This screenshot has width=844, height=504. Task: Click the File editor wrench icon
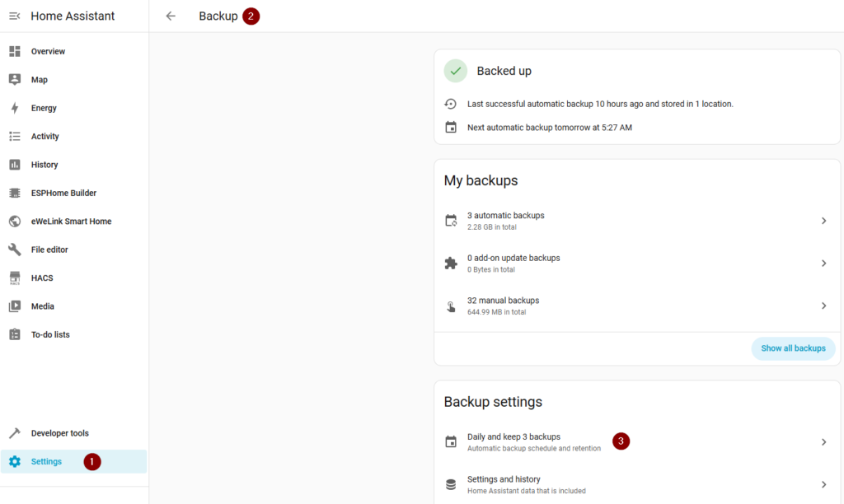[x=15, y=250]
